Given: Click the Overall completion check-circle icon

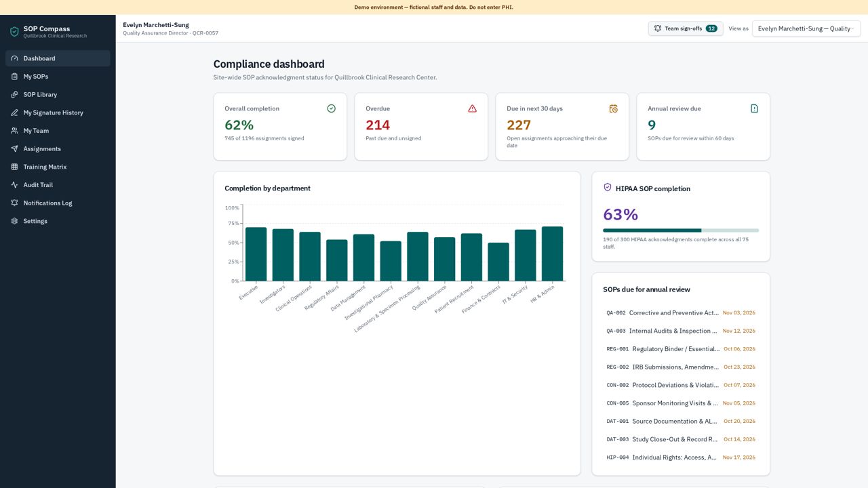Looking at the screenshot, I should coord(331,108).
